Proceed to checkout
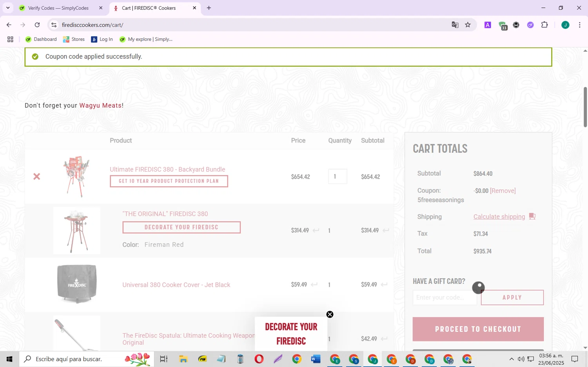Screen dimensions: 588x367 click(x=478, y=329)
